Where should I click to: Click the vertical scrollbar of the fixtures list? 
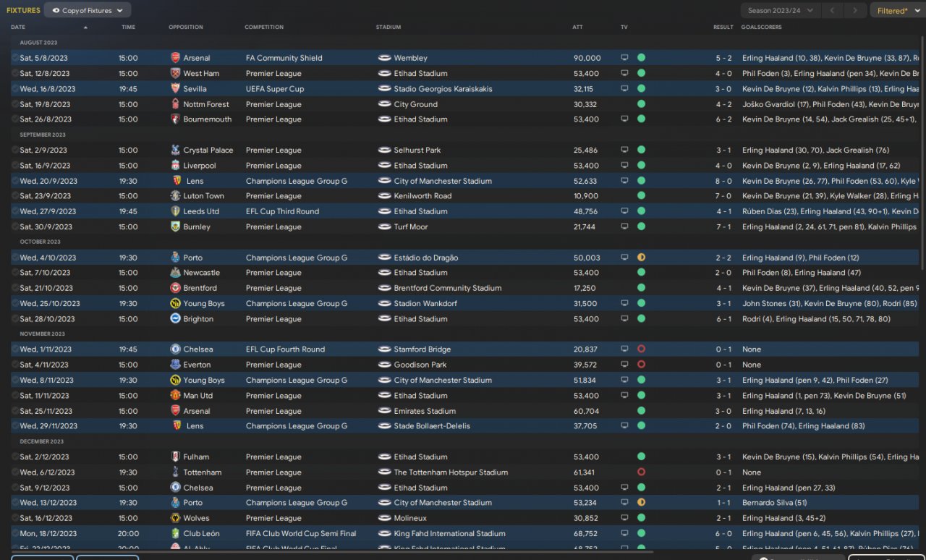click(922, 152)
